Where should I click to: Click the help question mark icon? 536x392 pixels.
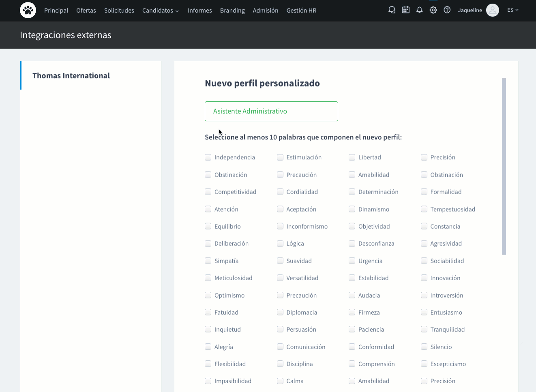pyautogui.click(x=447, y=10)
